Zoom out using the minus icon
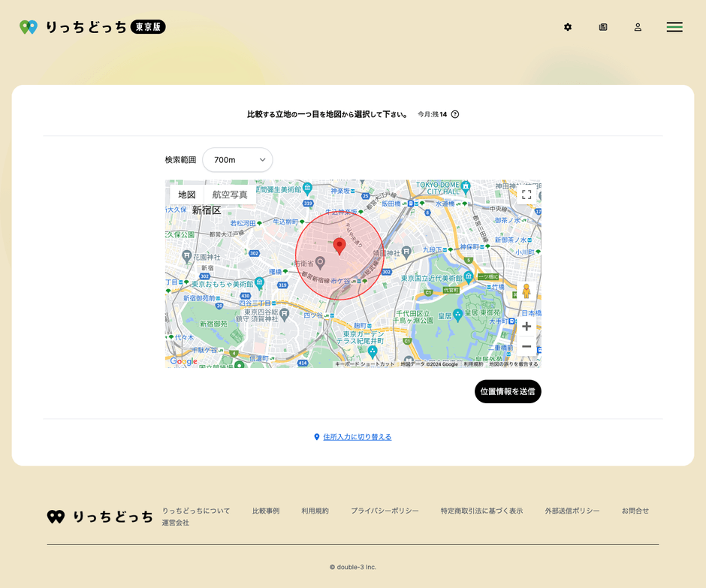The image size is (706, 588). coord(526,346)
